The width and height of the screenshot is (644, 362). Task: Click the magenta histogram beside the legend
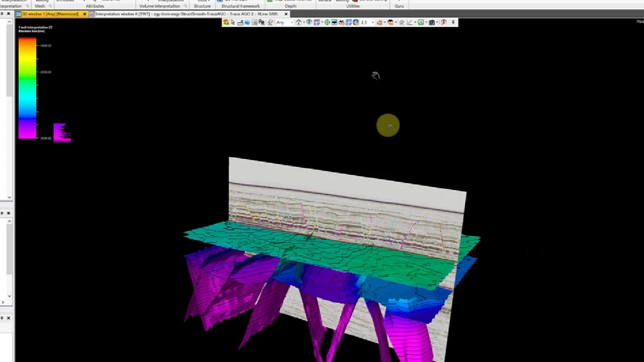click(x=62, y=132)
